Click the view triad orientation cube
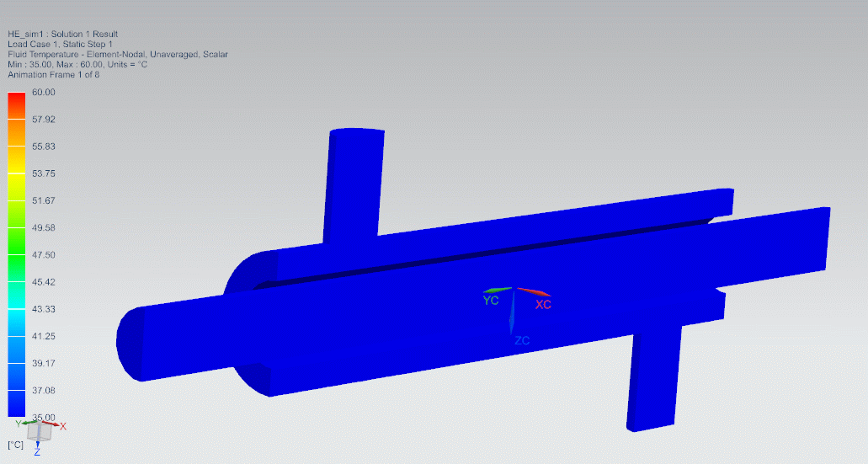This screenshot has height=464, width=868. (40, 431)
